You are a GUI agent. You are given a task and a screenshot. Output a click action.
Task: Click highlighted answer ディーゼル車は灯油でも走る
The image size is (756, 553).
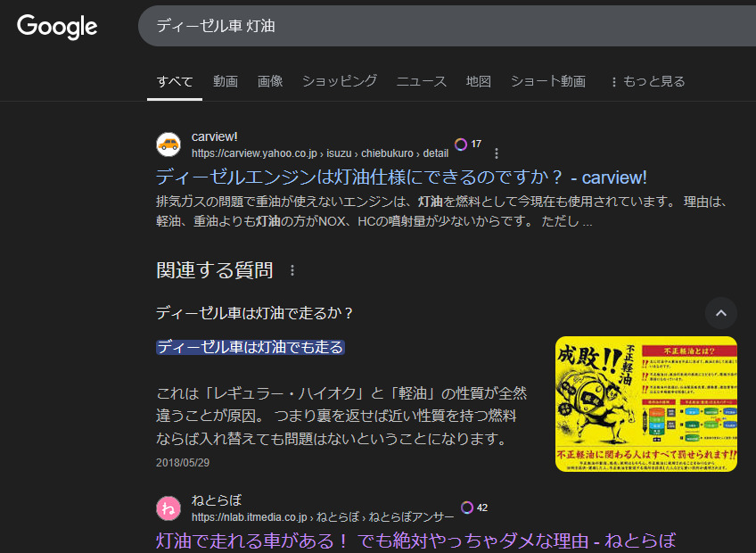pyautogui.click(x=250, y=347)
